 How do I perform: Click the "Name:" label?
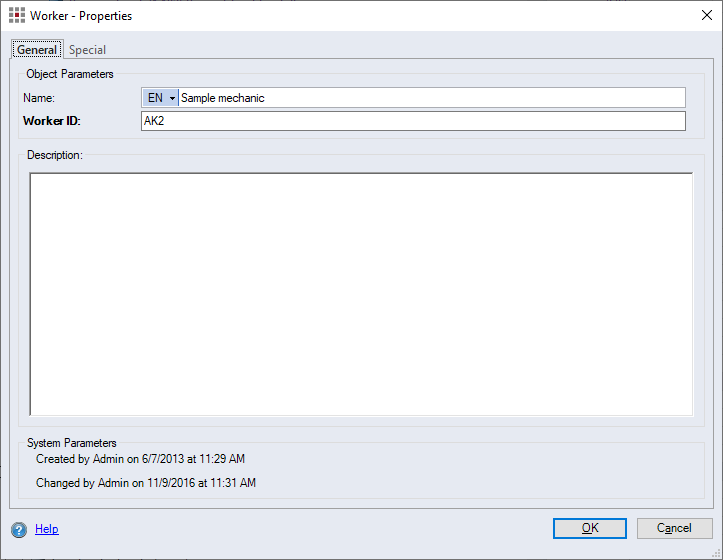click(x=41, y=98)
